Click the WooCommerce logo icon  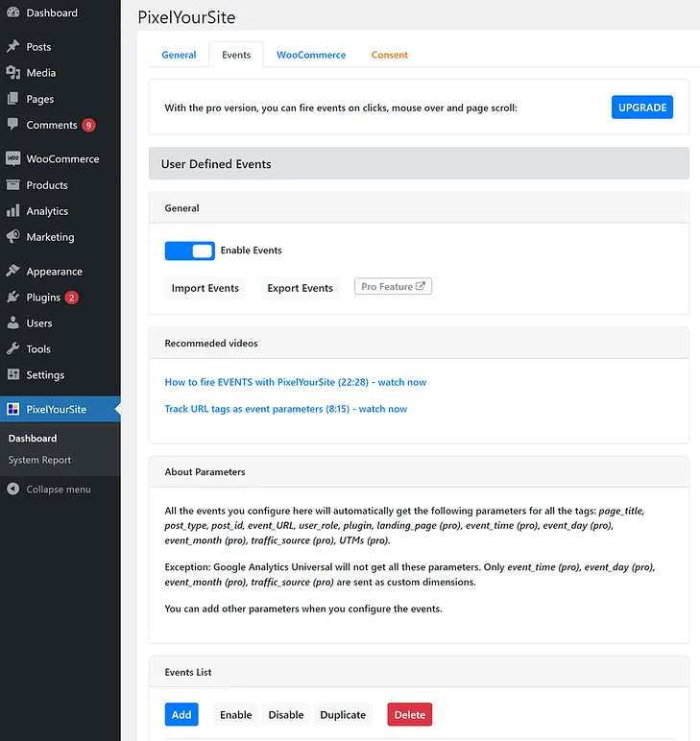coord(12,159)
